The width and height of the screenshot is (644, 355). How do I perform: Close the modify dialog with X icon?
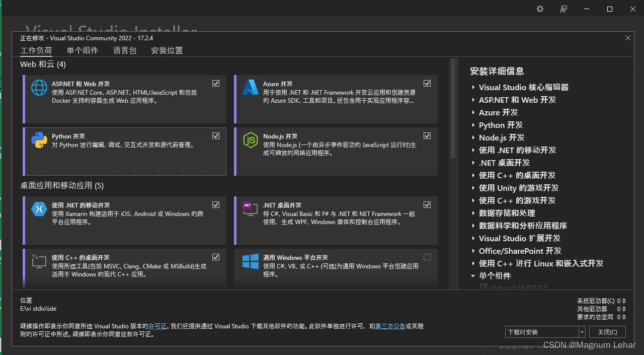pyautogui.click(x=628, y=38)
